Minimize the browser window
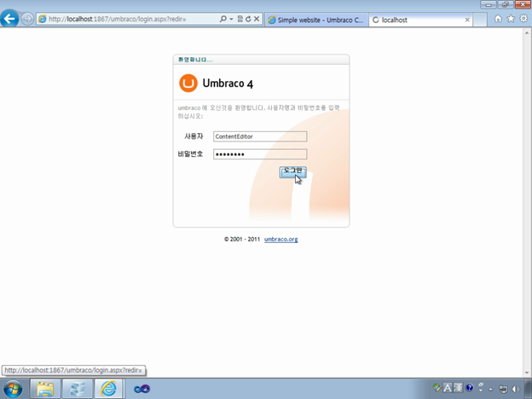The image size is (532, 399). coord(489,5)
